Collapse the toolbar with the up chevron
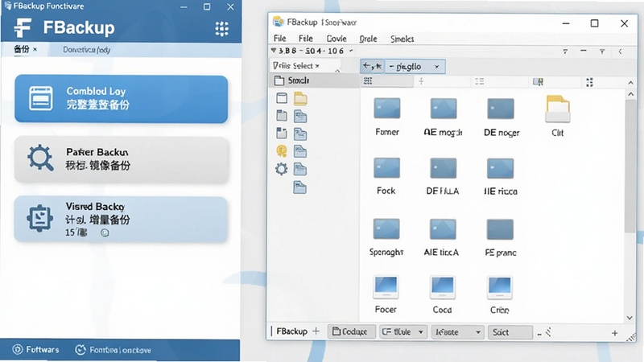The image size is (644, 362). pyautogui.click(x=630, y=83)
